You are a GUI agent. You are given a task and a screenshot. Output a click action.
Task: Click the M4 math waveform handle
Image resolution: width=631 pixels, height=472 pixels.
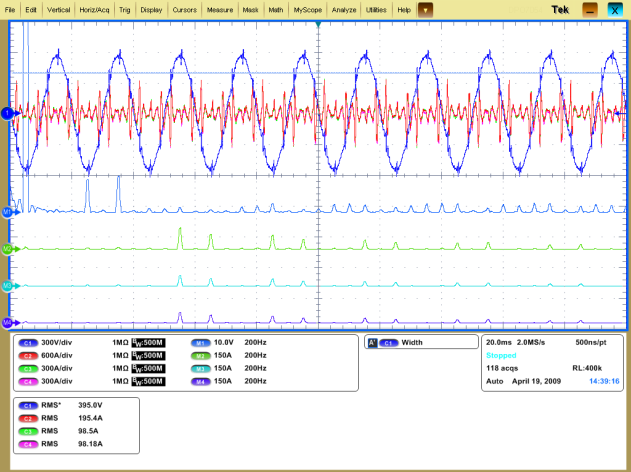9,322
